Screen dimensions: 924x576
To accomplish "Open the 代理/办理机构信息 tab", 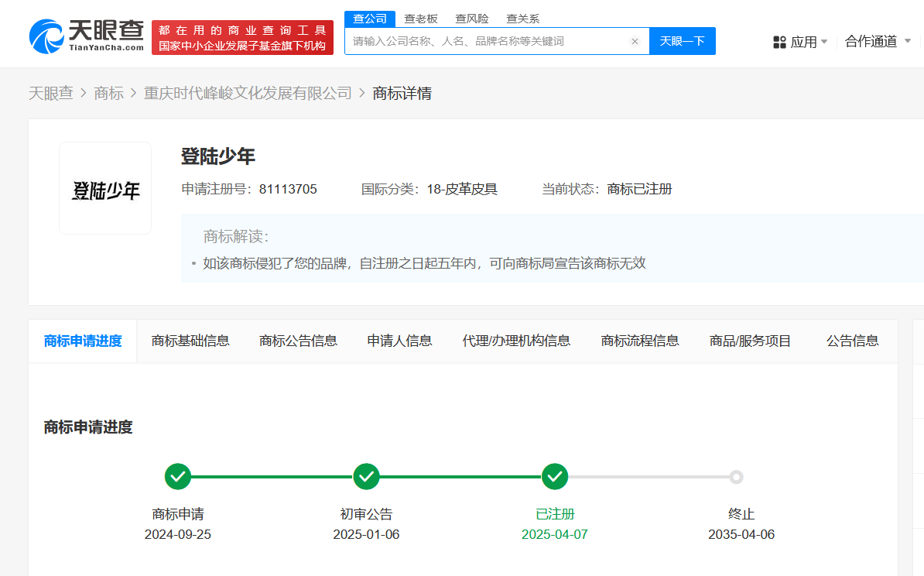I will click(x=516, y=341).
